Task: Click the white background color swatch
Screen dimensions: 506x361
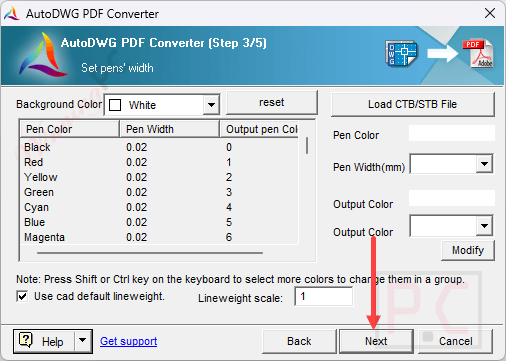Action: (x=115, y=105)
